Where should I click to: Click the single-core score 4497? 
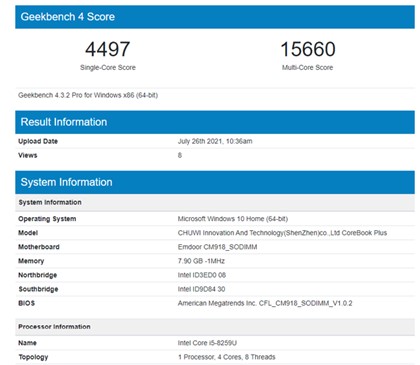107,49
